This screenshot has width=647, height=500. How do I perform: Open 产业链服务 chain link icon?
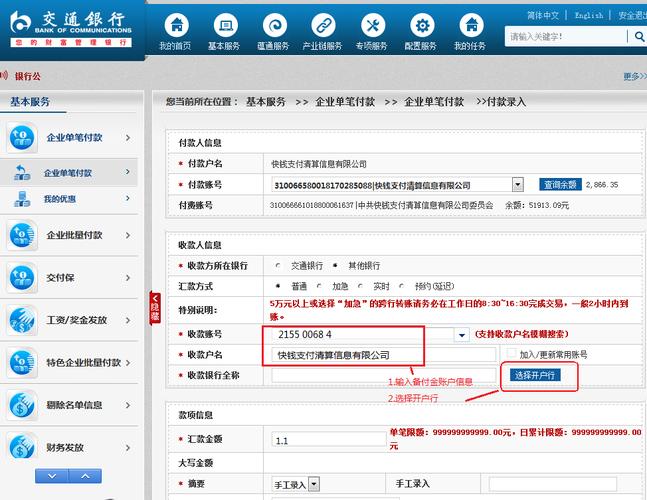(x=324, y=25)
